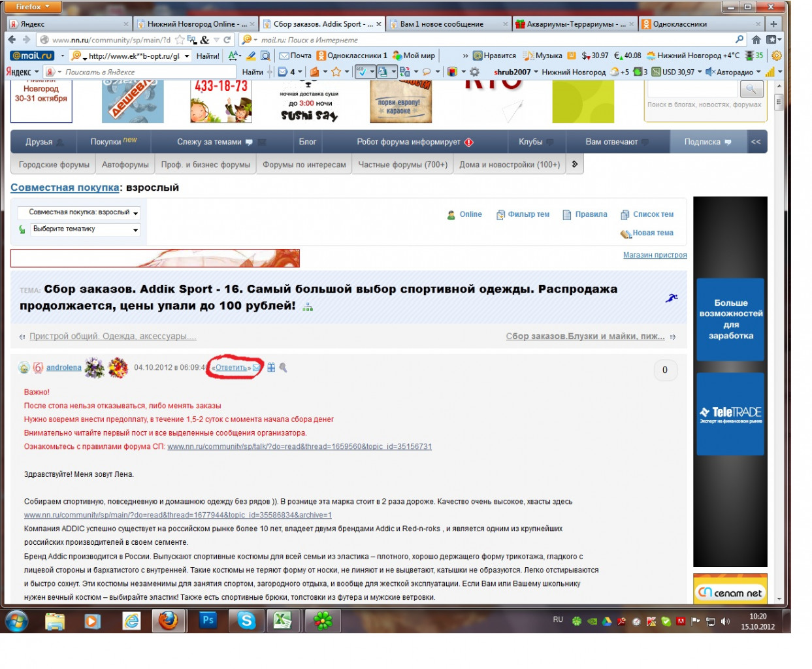Open Photoshop from the taskbar
This screenshot has width=812, height=669.
[208, 620]
